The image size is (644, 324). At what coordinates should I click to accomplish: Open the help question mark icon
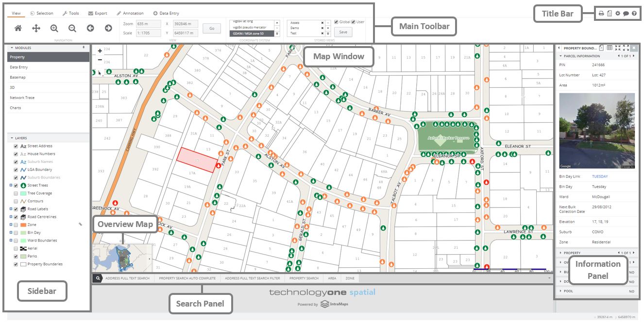(x=634, y=14)
